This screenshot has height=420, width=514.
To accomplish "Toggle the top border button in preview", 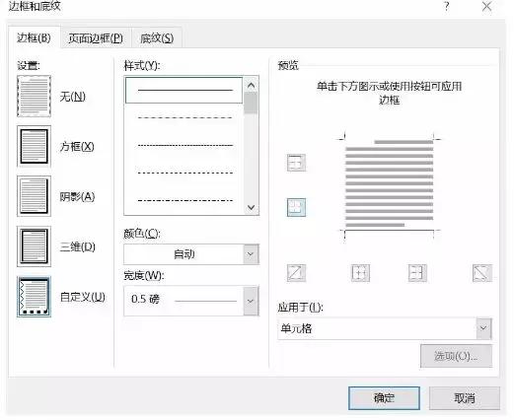I will [296, 163].
